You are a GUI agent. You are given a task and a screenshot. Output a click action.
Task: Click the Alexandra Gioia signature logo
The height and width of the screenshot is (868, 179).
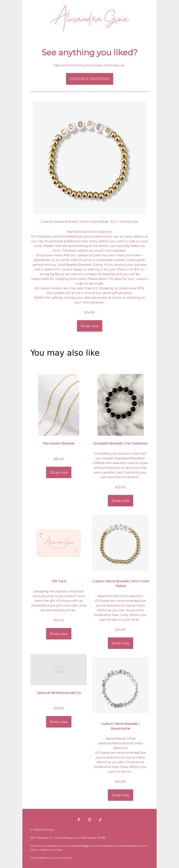coord(89,18)
